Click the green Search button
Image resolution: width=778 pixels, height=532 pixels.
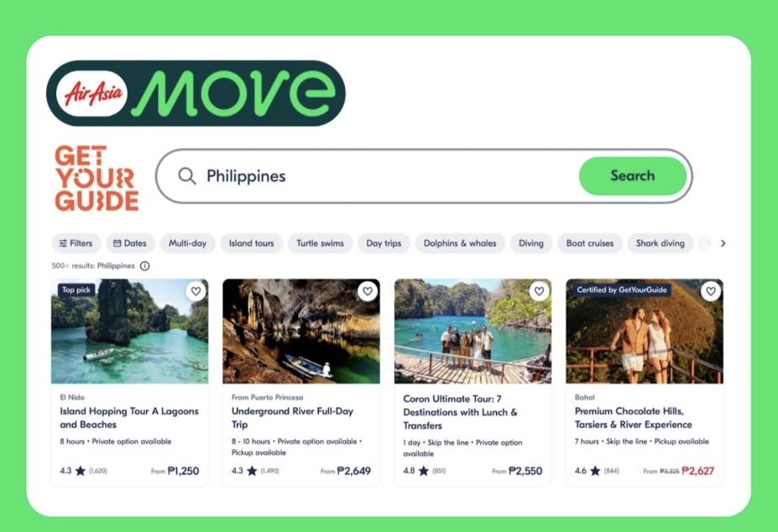click(633, 175)
